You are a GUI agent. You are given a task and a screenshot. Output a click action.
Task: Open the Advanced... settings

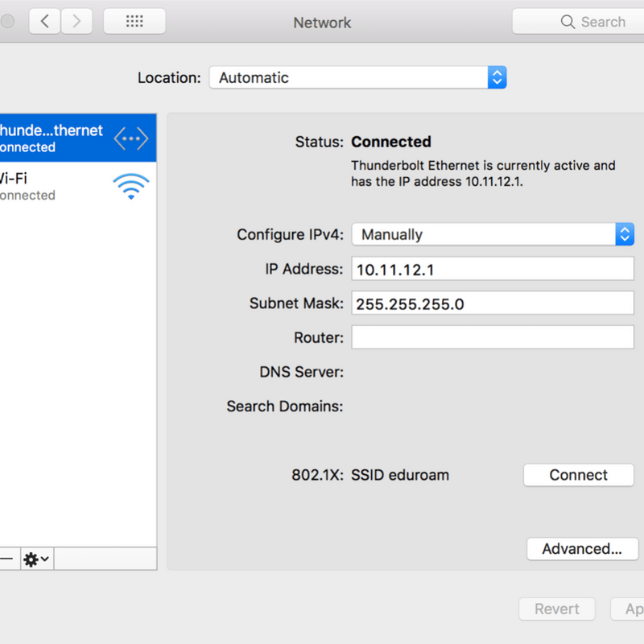click(x=582, y=549)
